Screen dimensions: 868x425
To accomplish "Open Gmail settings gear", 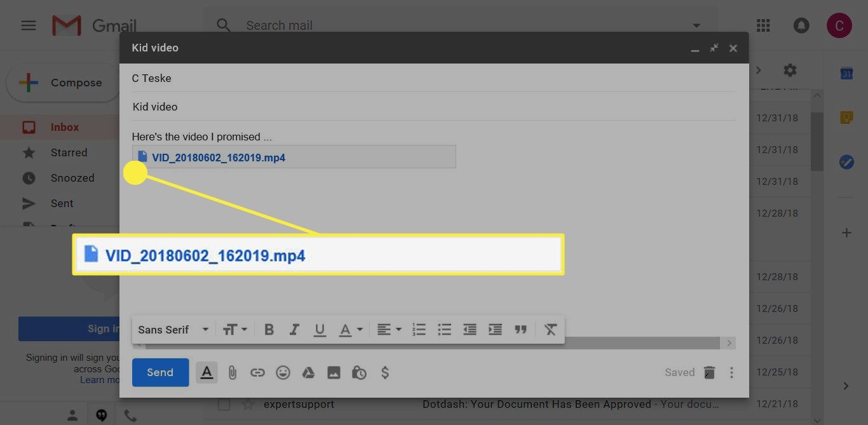I will pos(790,70).
